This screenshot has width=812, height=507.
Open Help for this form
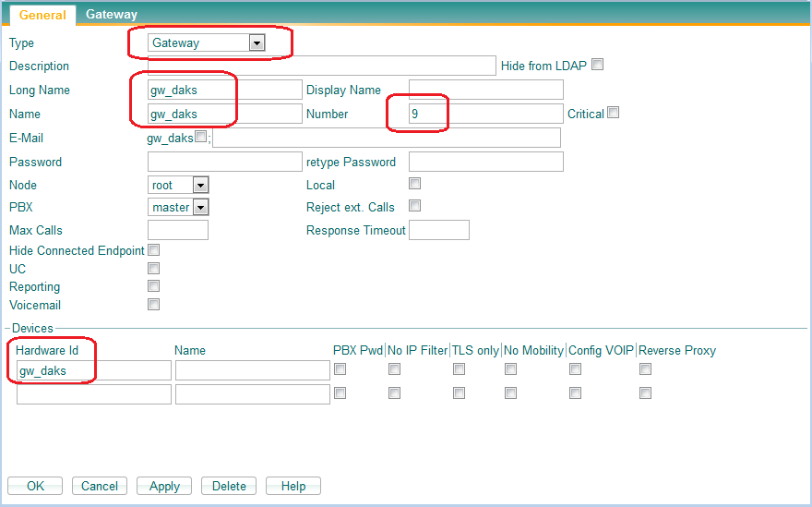pyautogui.click(x=293, y=486)
